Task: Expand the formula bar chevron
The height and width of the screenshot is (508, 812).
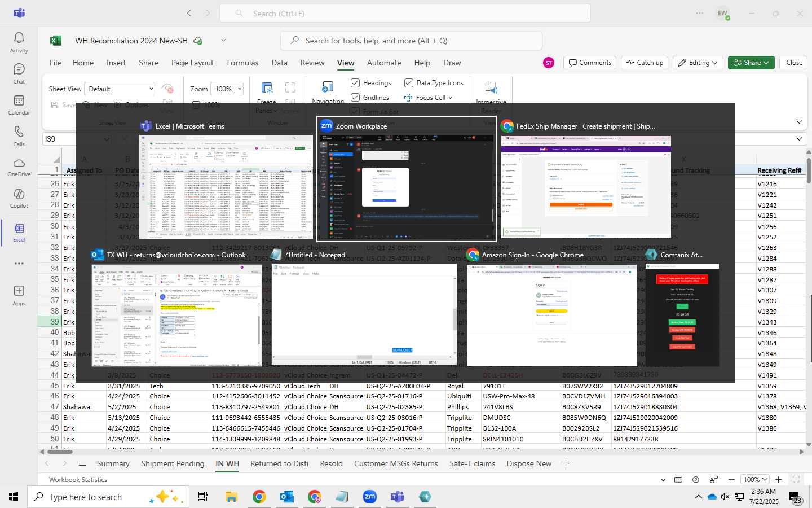Action: (799, 139)
